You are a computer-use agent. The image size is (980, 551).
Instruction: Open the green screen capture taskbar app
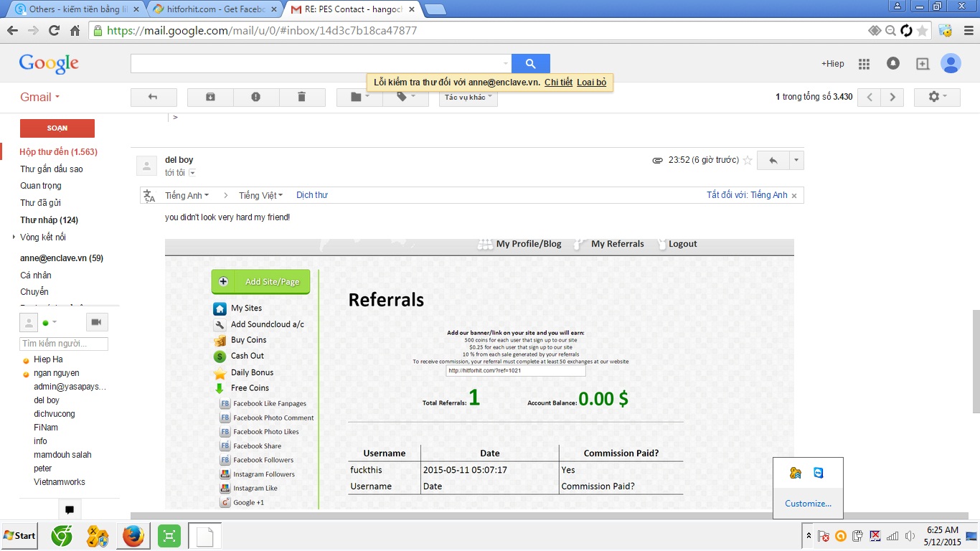[169, 536]
